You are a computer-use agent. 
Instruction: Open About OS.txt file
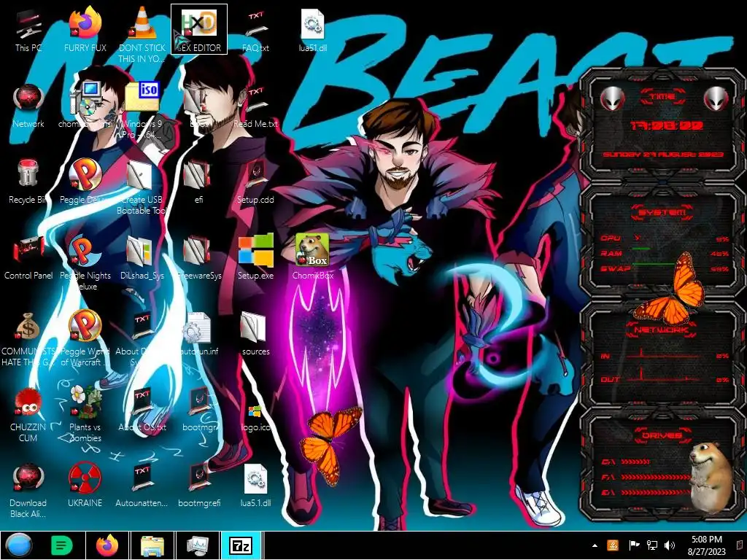pyautogui.click(x=142, y=409)
